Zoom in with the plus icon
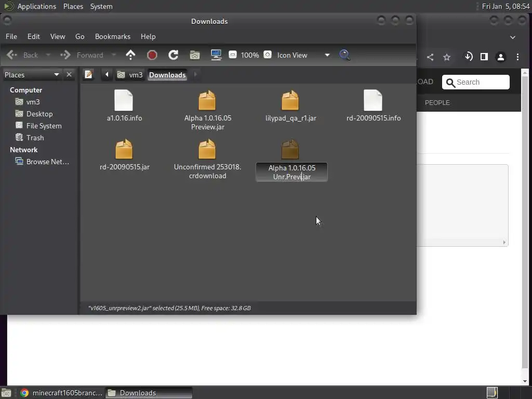The height and width of the screenshot is (399, 532). 268,55
